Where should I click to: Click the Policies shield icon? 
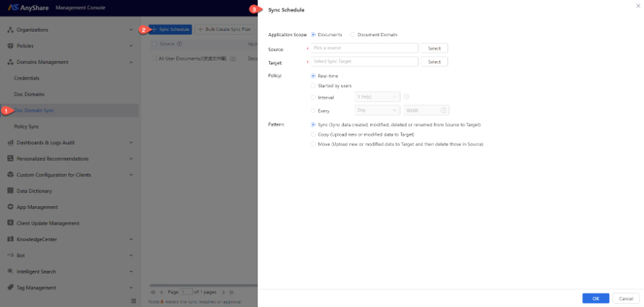[11, 46]
